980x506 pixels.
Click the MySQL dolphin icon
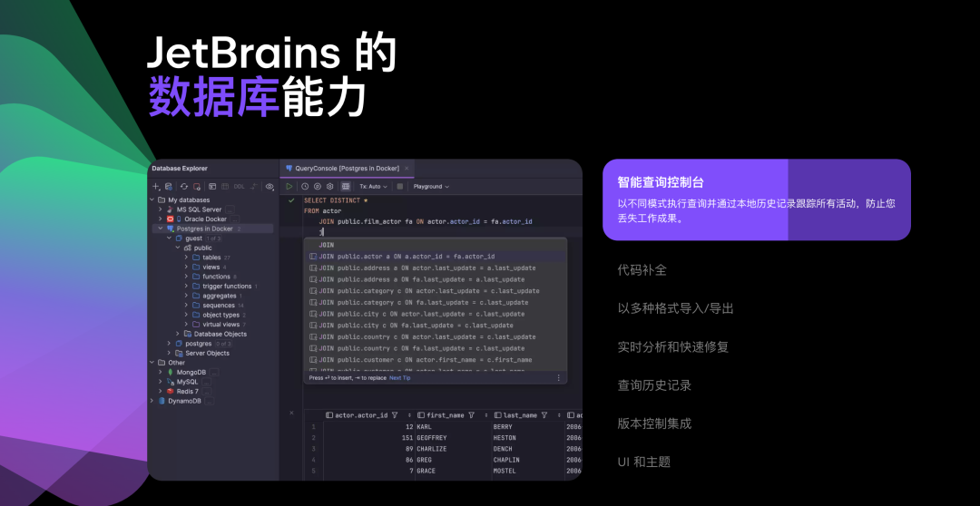(170, 382)
